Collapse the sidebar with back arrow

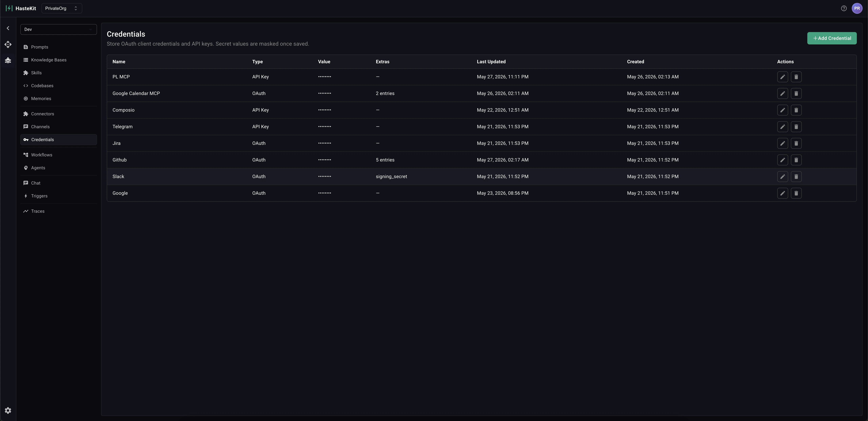pyautogui.click(x=8, y=28)
